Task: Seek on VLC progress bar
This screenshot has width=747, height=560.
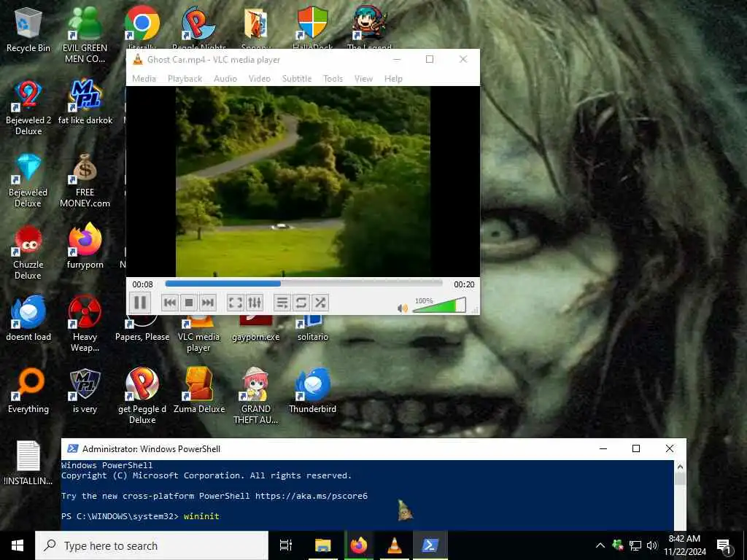Action: click(x=303, y=284)
